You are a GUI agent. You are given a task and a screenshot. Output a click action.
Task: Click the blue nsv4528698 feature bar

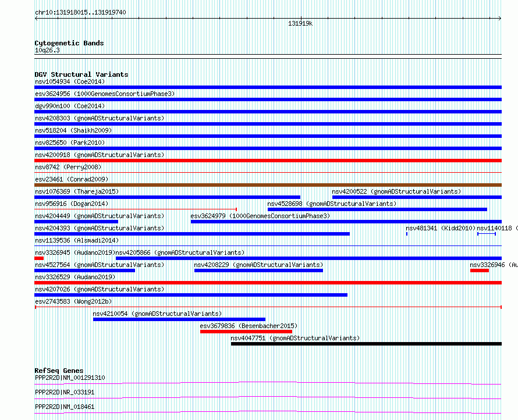pos(377,209)
